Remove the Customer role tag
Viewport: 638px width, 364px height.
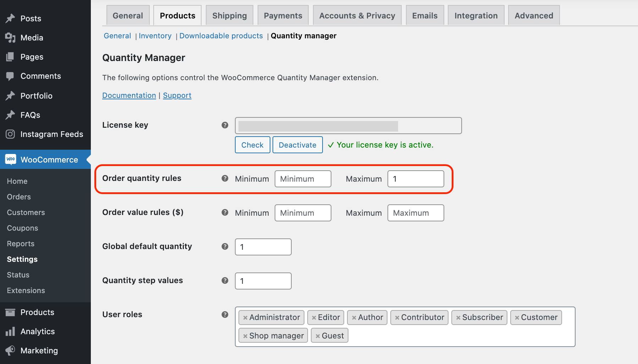517,318
